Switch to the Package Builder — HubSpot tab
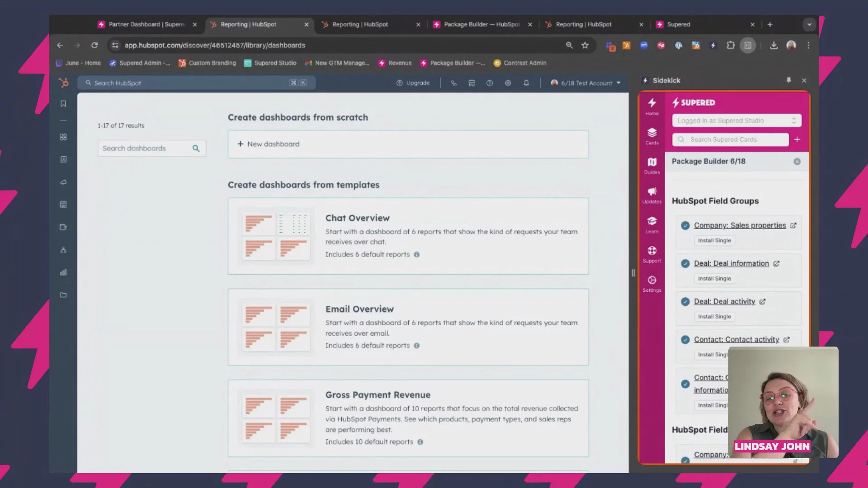This screenshot has height=488, width=868. click(482, 24)
